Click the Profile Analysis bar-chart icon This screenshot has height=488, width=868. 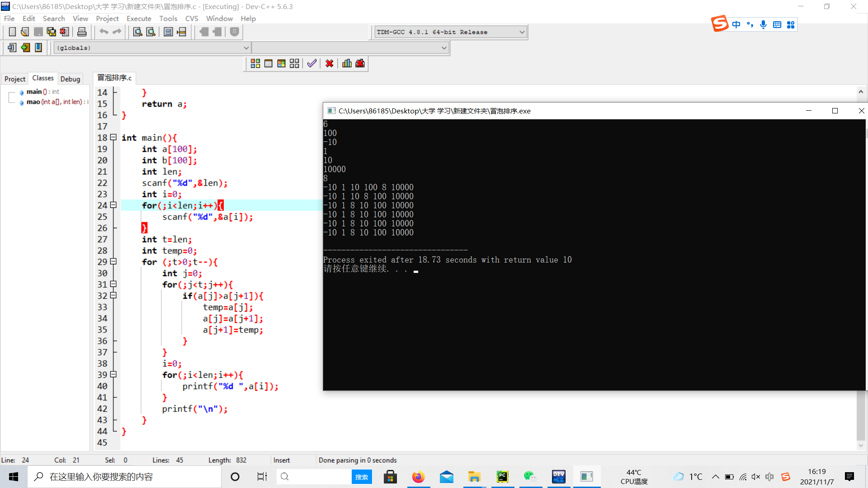[x=347, y=64]
